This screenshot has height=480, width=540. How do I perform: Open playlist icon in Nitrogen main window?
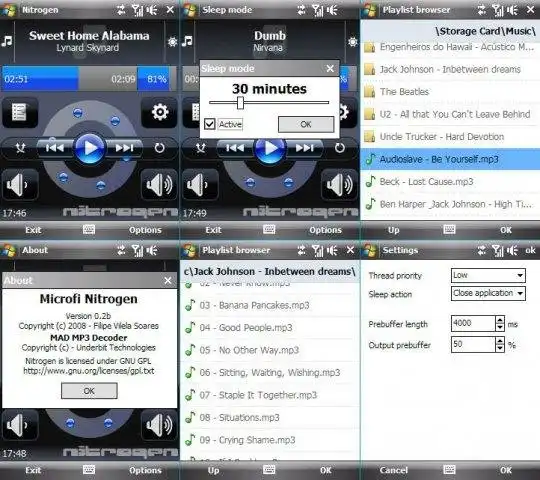20,112
